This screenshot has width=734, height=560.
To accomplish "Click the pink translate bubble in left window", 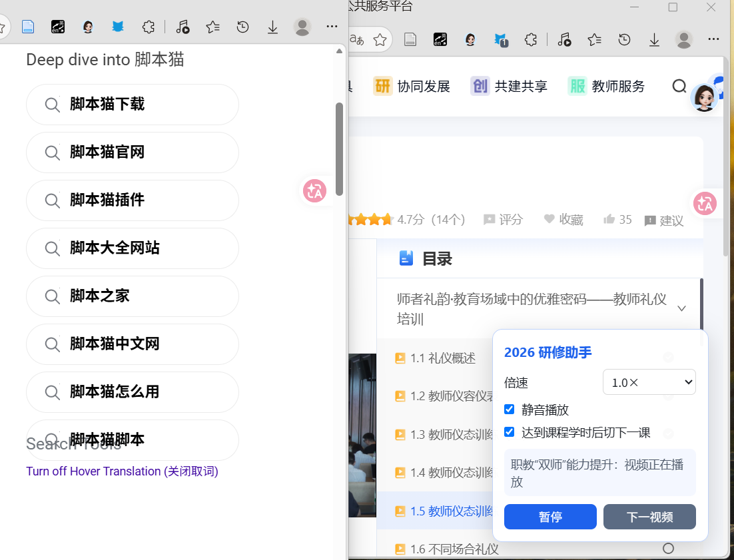I will [314, 191].
